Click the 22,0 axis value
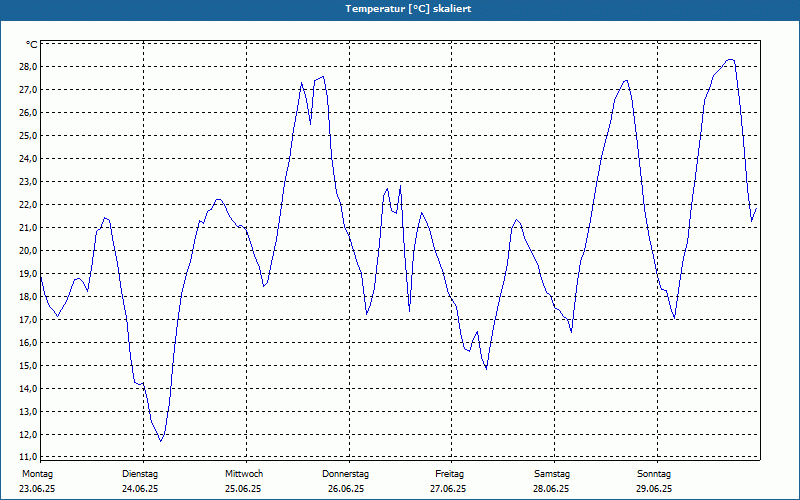The image size is (800, 500). click(29, 205)
